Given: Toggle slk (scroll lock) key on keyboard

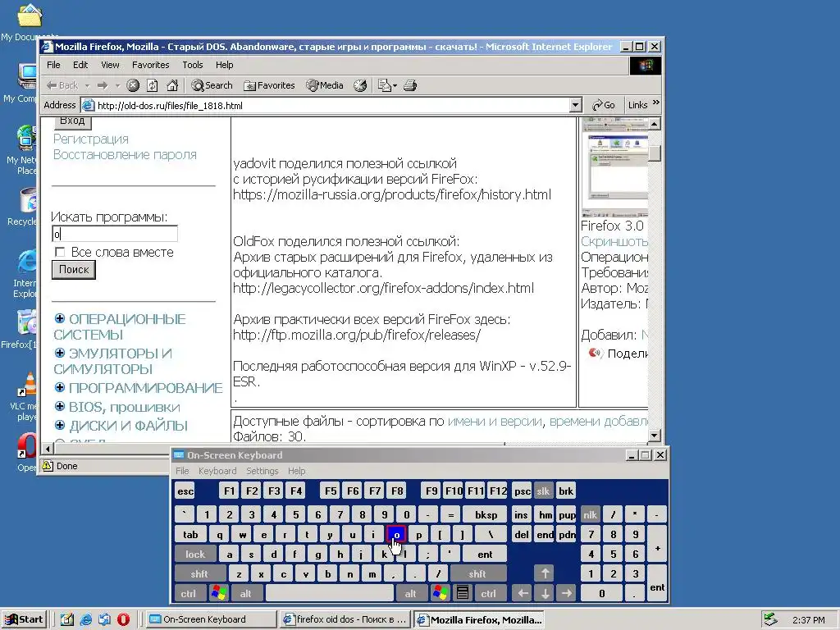Looking at the screenshot, I should pos(543,491).
